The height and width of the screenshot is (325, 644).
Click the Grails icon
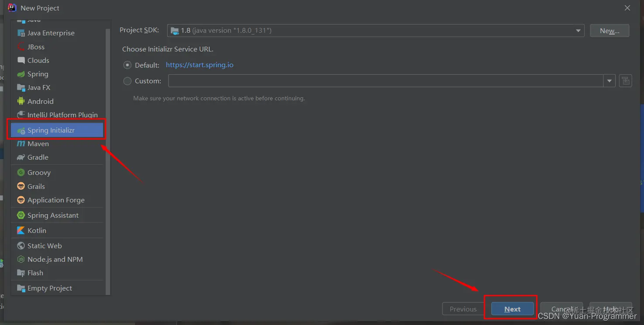21,186
